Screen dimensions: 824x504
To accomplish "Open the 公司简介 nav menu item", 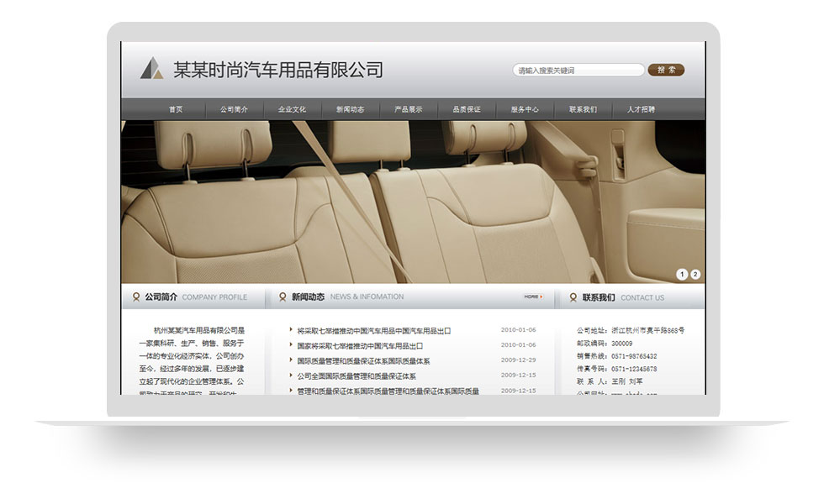I will pos(234,109).
